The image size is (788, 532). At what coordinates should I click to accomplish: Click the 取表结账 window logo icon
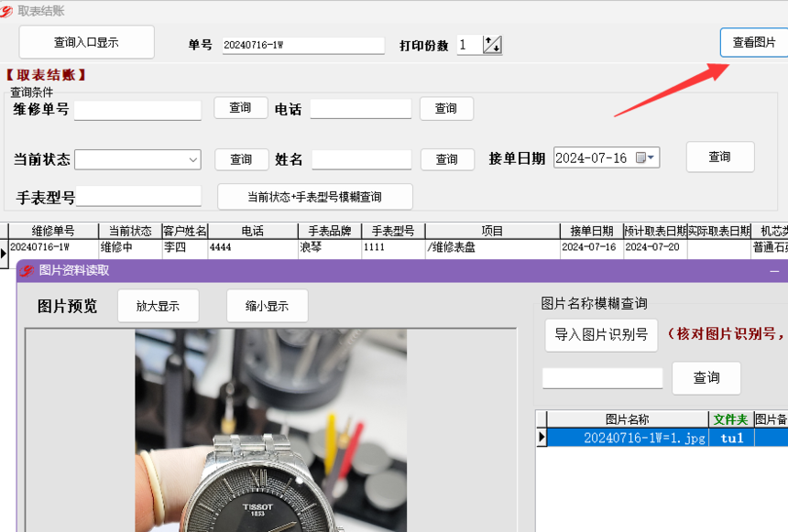pos(6,11)
